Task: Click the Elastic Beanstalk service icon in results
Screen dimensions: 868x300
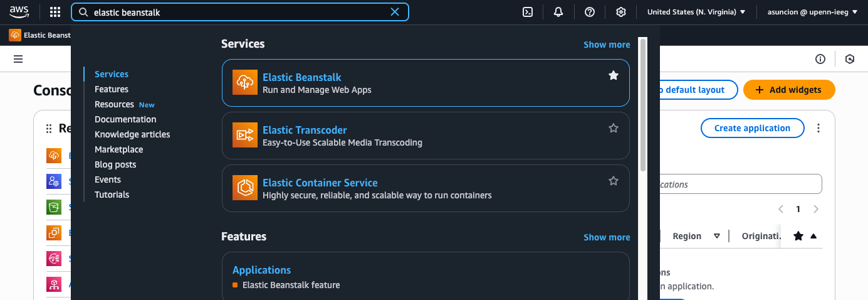Action: [x=245, y=83]
